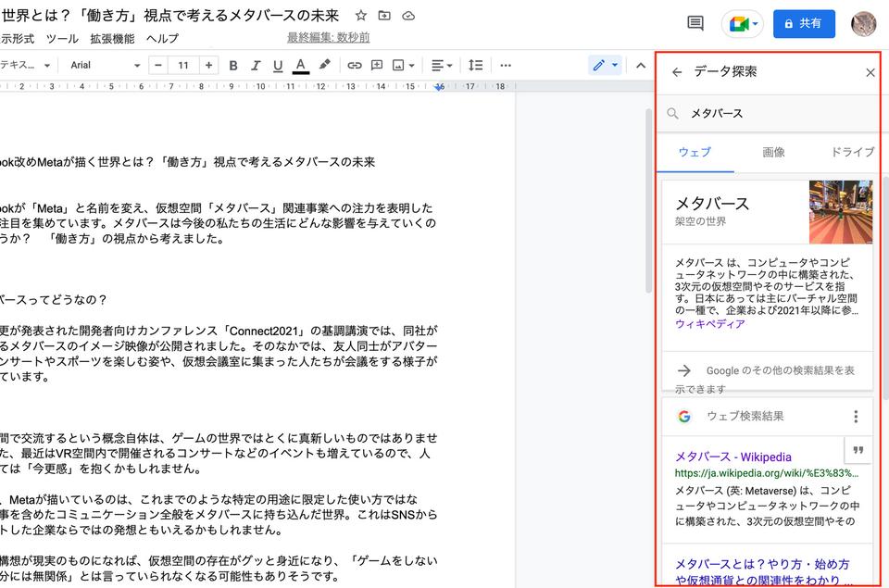The image size is (889, 588).
Task: Expand the text style dropdown
Action: click(x=25, y=65)
